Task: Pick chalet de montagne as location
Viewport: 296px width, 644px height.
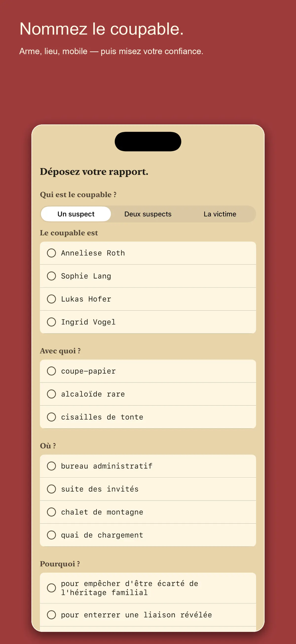Action: 148,512
